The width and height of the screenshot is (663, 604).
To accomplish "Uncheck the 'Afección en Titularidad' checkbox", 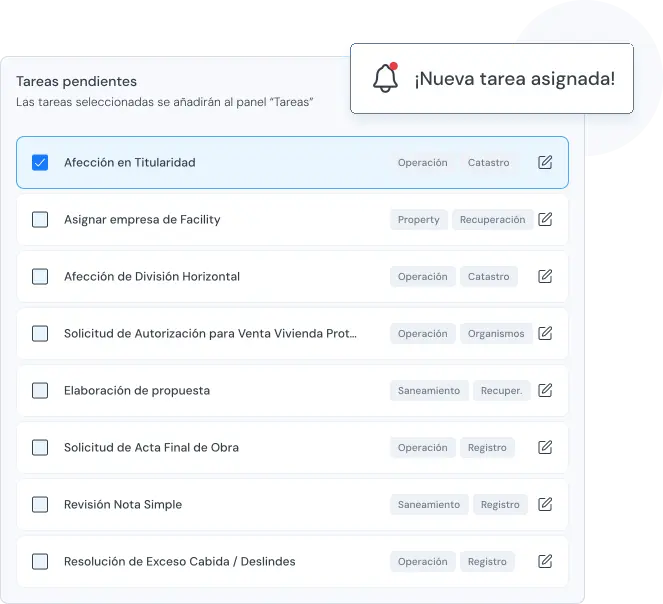I will tap(40, 162).
